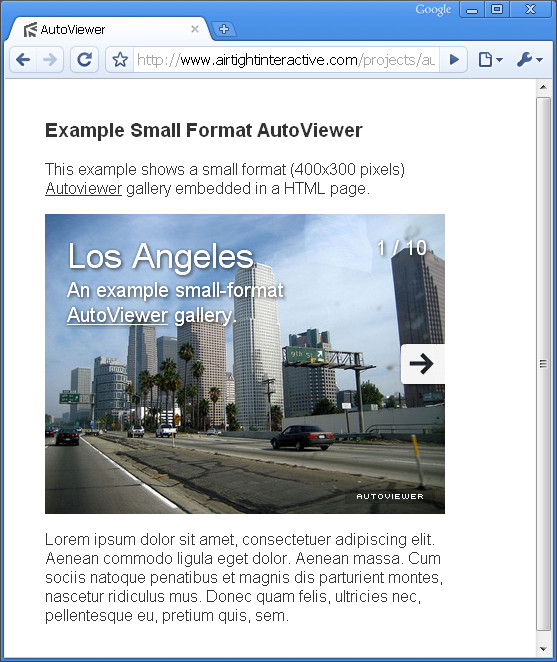Click the scrollbar up arrow
This screenshot has height=662, width=557.
(543, 87)
